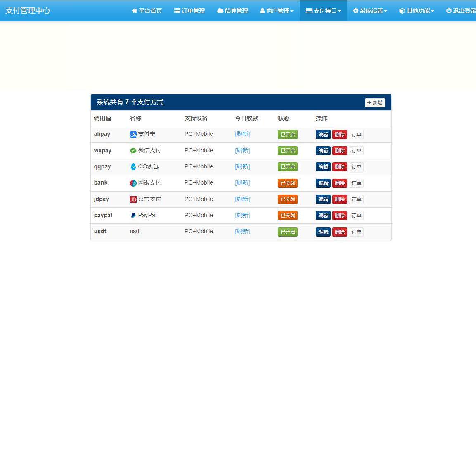Image resolution: width=476 pixels, height=476 pixels.
Task: Refresh today's income for qqpay
Action: click(x=242, y=166)
